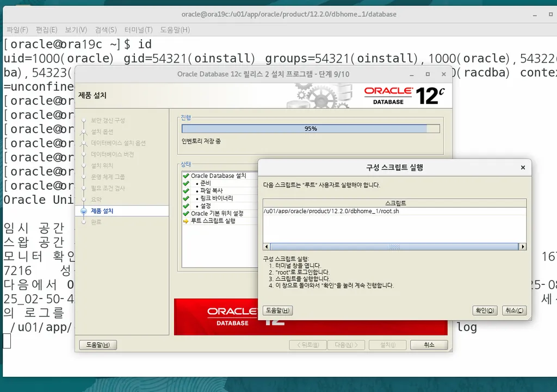
Task: Click yellow arrow beside 루트 스크립트 실행
Action: pyautogui.click(x=186, y=221)
